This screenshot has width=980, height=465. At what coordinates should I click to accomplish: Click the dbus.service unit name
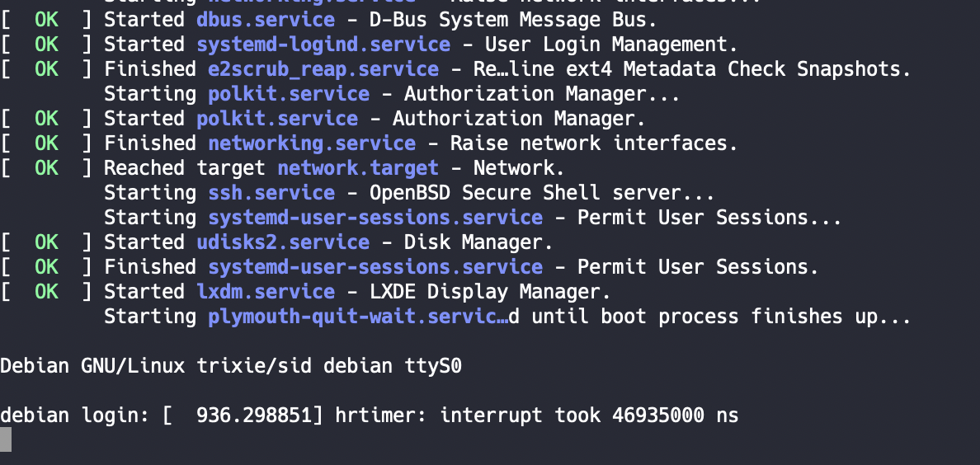coord(266,20)
